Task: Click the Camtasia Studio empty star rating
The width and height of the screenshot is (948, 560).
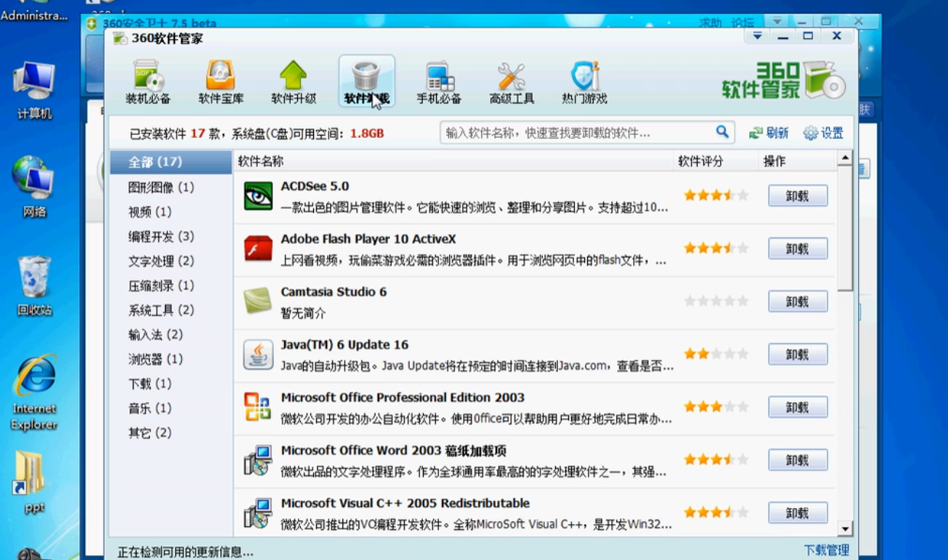Action: [x=716, y=301]
